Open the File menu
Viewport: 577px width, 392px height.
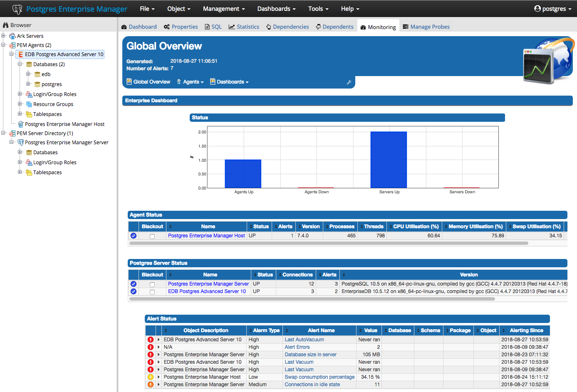click(x=147, y=9)
